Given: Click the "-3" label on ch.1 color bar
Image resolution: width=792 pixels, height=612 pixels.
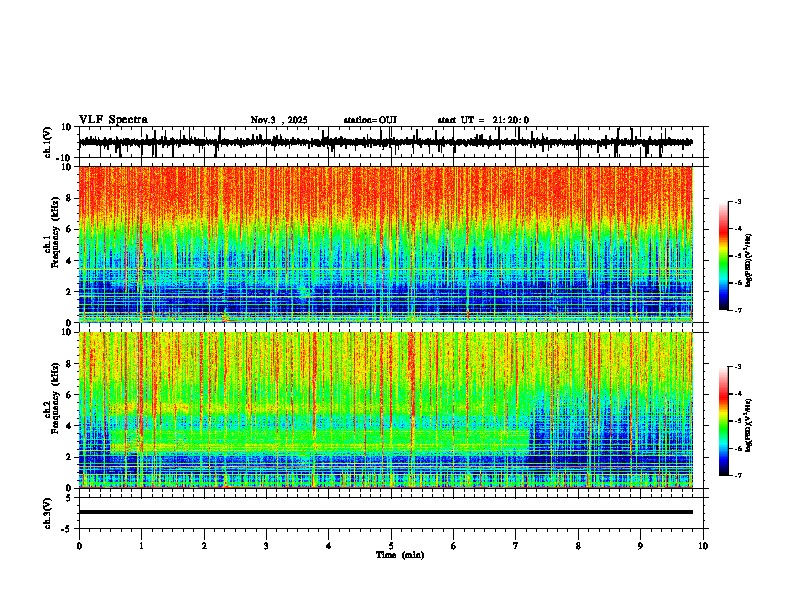Looking at the screenshot, I should click(737, 202).
